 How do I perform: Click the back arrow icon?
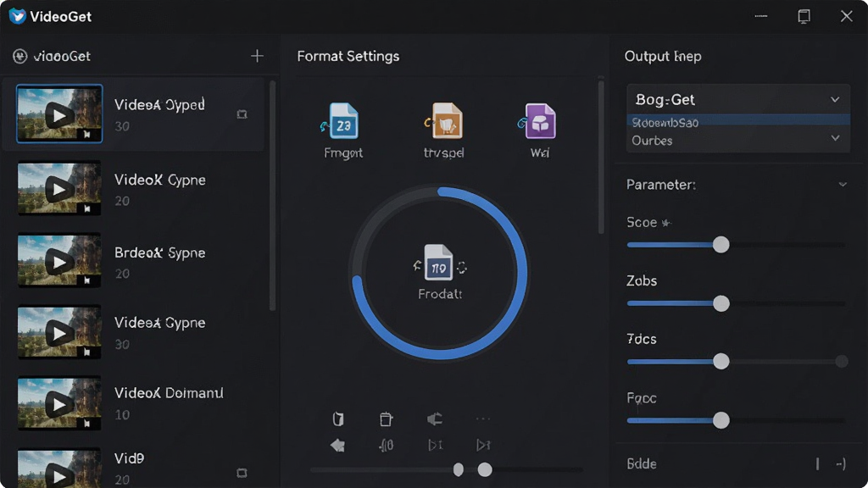click(x=337, y=446)
